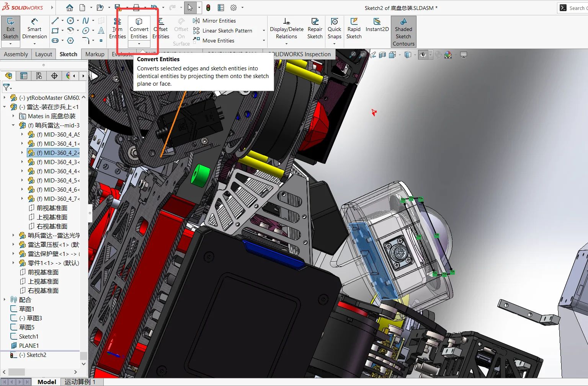Click the Rebuild traffic light icon
This screenshot has width=588, height=386.
click(208, 8)
